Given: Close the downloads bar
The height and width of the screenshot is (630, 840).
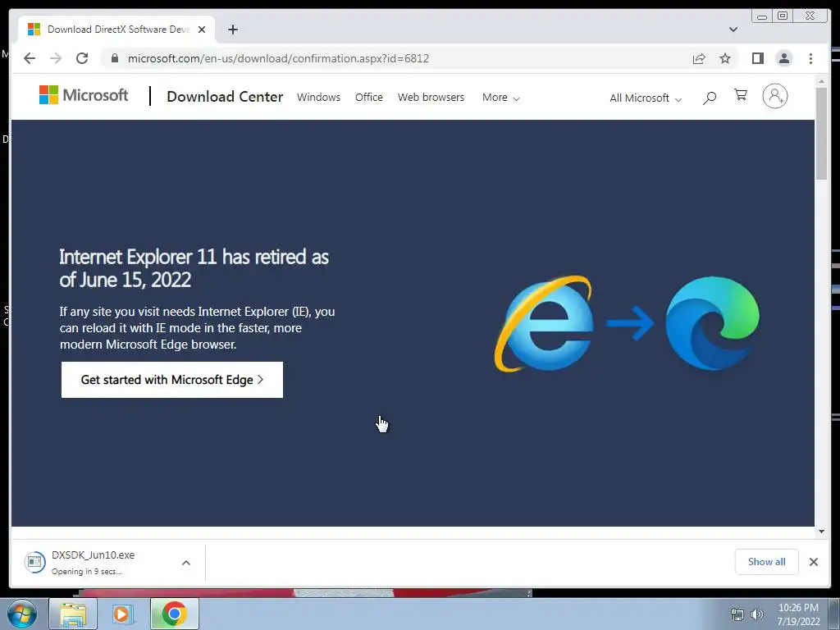Looking at the screenshot, I should pyautogui.click(x=813, y=561).
